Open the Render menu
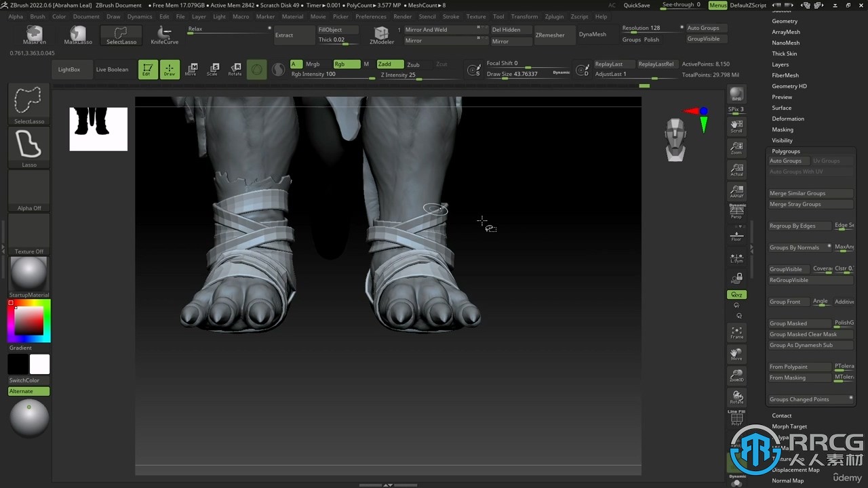This screenshot has height=488, width=868. point(402,16)
